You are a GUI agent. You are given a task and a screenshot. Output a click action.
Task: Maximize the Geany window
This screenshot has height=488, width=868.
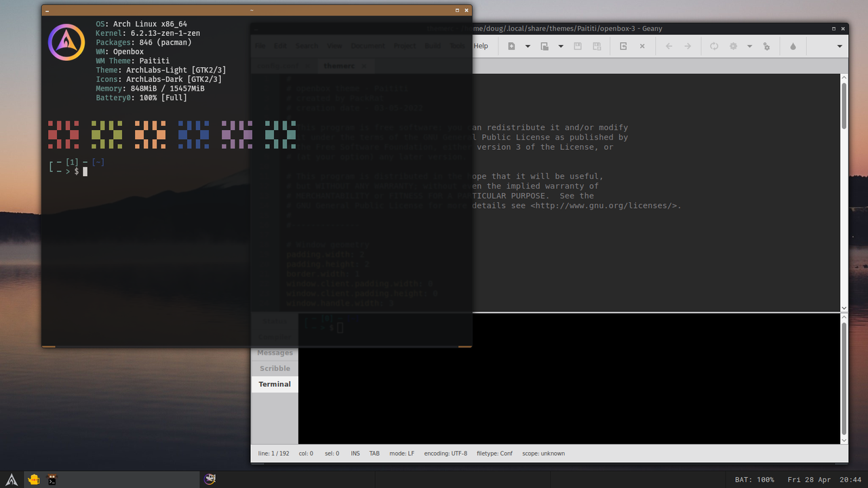[834, 29]
